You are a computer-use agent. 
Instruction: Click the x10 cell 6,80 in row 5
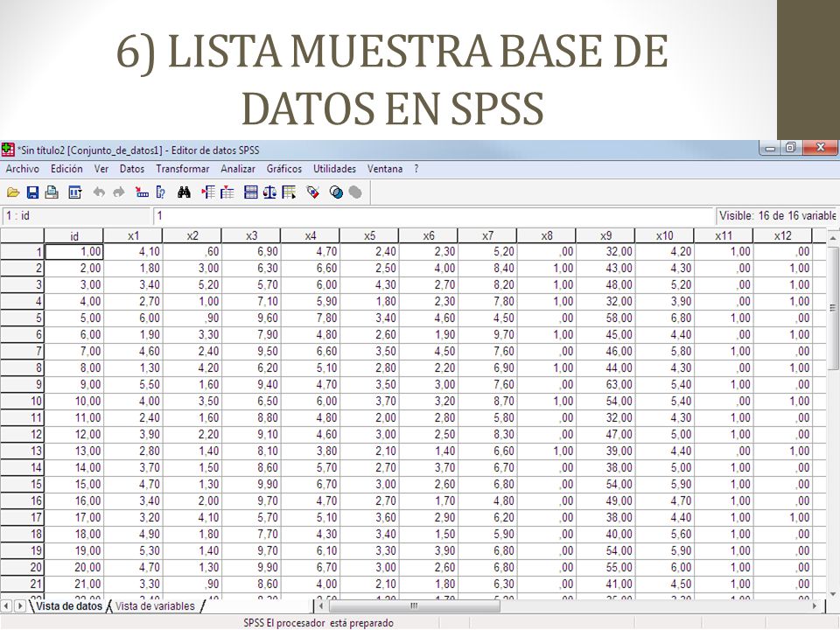(664, 318)
